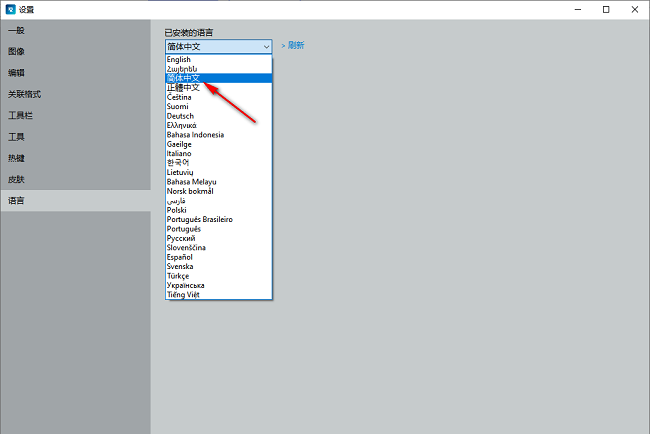Open the 皮肤 settings section
Viewport: 650px width, 434px height.
coord(75,179)
